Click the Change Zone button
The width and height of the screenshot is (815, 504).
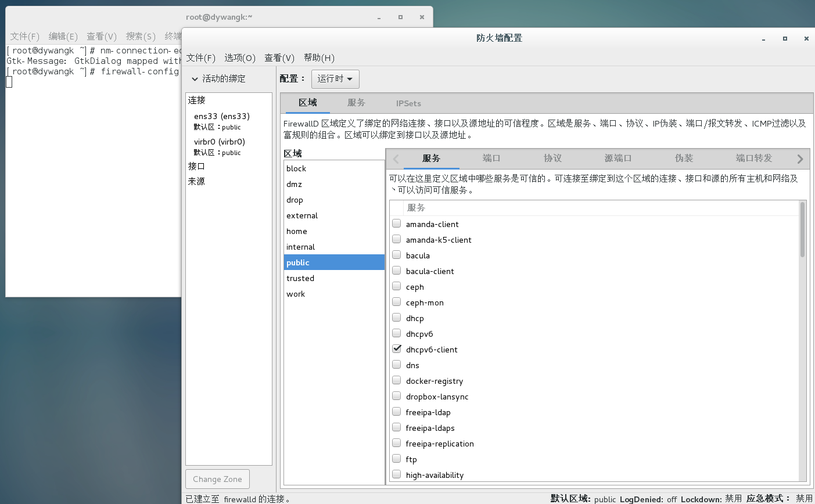point(217,479)
